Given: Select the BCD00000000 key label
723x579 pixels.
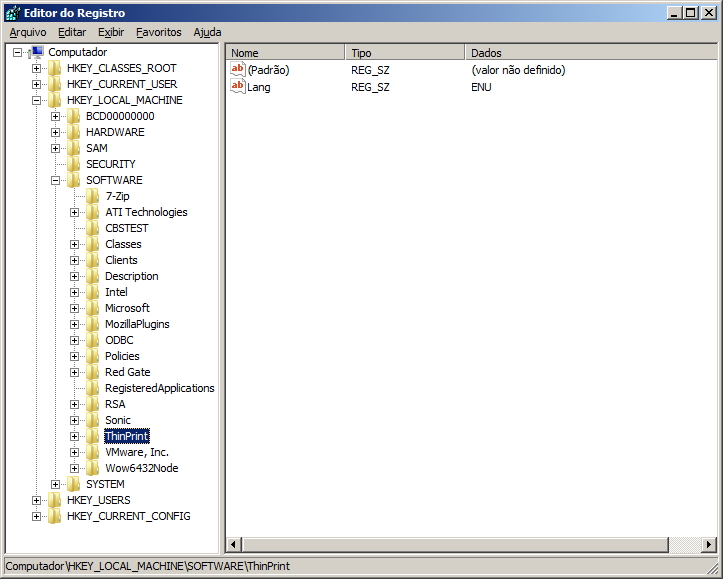Looking at the screenshot, I should click(120, 116).
